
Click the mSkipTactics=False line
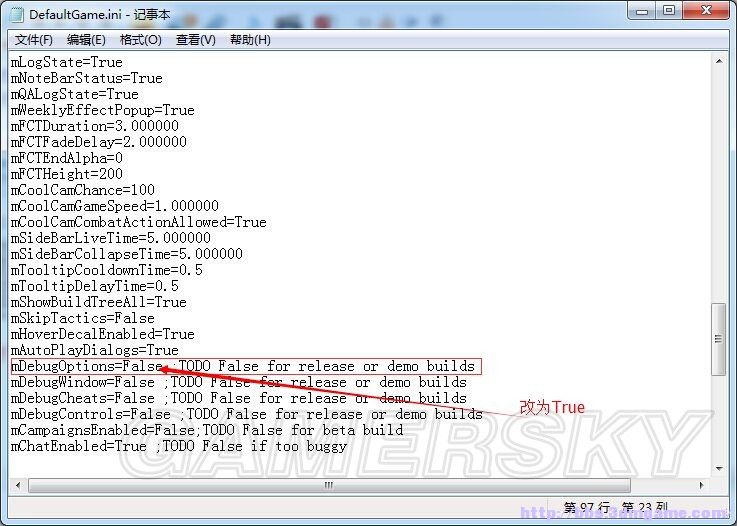(x=82, y=318)
